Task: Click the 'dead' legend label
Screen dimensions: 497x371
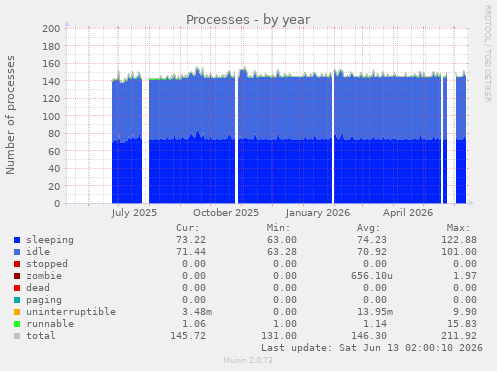Action: 38,288
